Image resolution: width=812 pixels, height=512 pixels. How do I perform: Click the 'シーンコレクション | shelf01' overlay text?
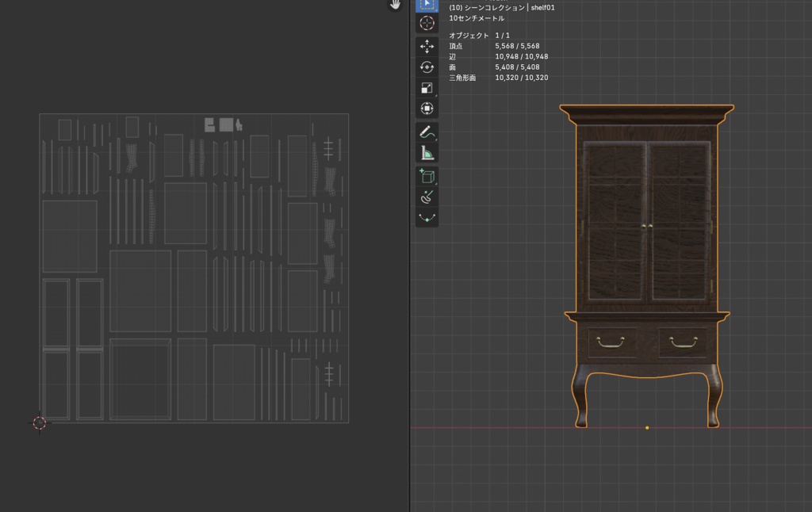point(502,8)
